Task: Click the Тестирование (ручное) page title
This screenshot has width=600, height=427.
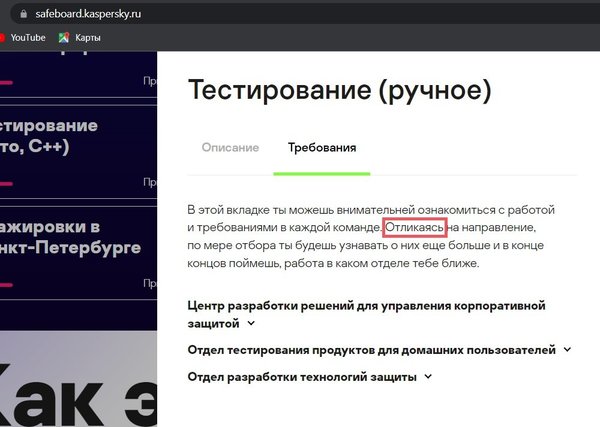Action: (x=339, y=90)
